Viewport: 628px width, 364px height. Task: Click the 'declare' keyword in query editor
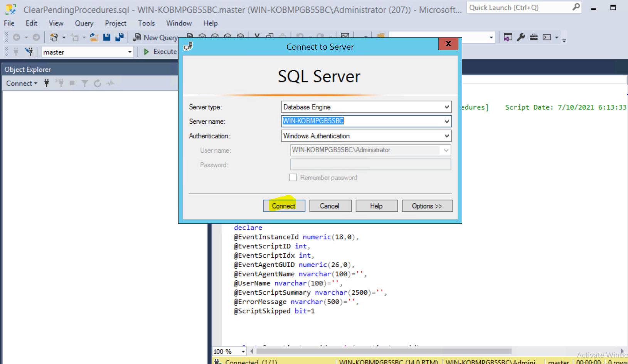248,228
